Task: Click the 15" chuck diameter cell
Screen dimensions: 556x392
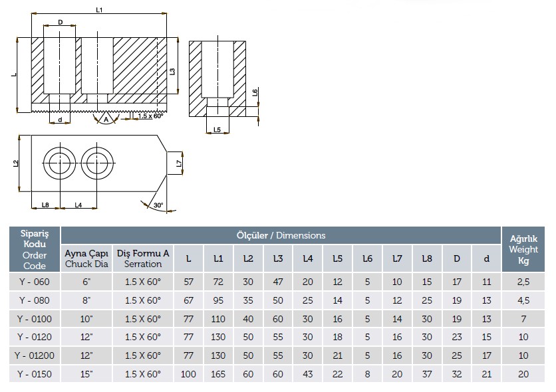Action: coord(86,375)
